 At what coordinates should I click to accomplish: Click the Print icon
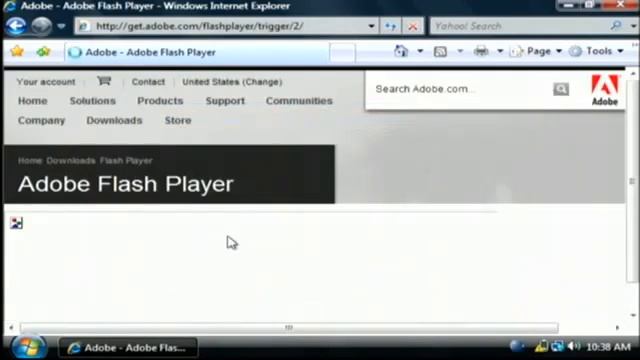click(x=481, y=51)
